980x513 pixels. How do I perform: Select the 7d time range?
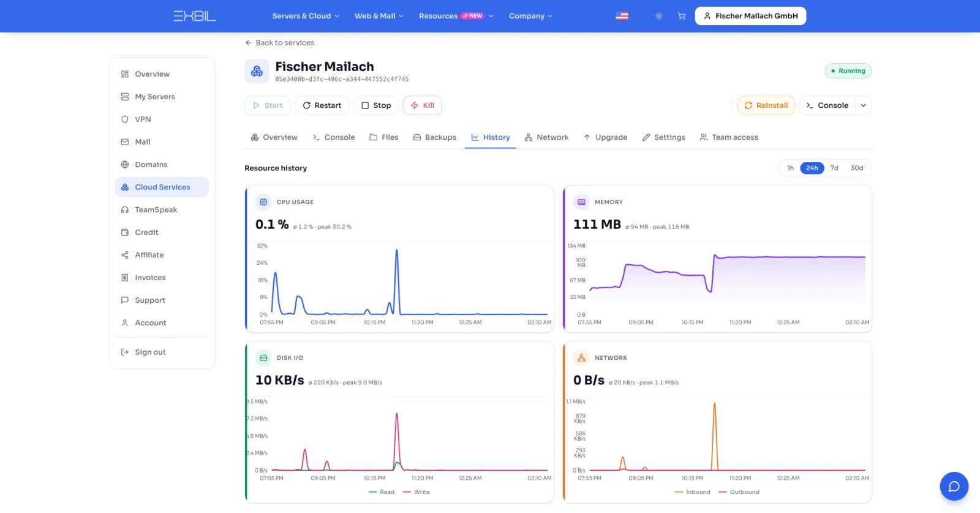click(834, 168)
